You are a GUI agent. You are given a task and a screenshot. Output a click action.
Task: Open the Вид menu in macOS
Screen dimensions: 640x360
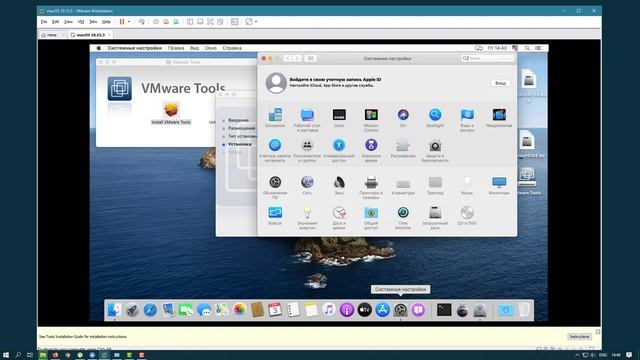tap(195, 48)
